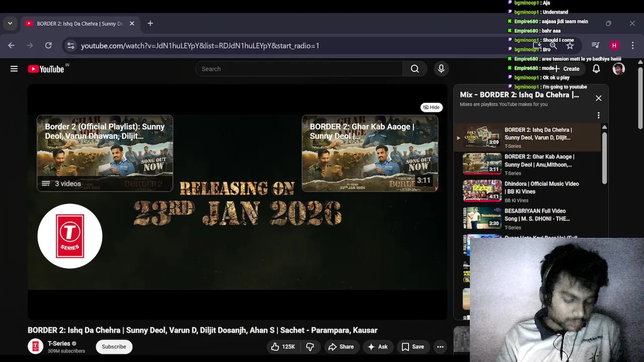Open T-Series channel avatar below video
Viewport: 644px width, 362px height.
tap(35, 347)
